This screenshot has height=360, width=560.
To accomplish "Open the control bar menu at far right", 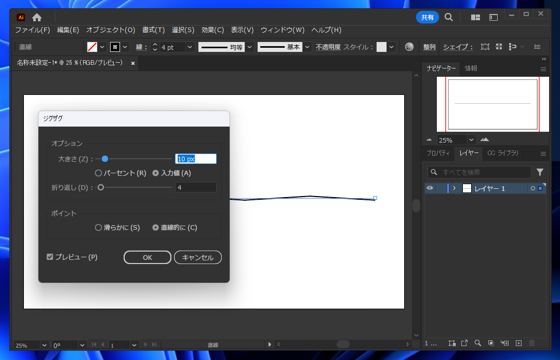I will click(537, 47).
